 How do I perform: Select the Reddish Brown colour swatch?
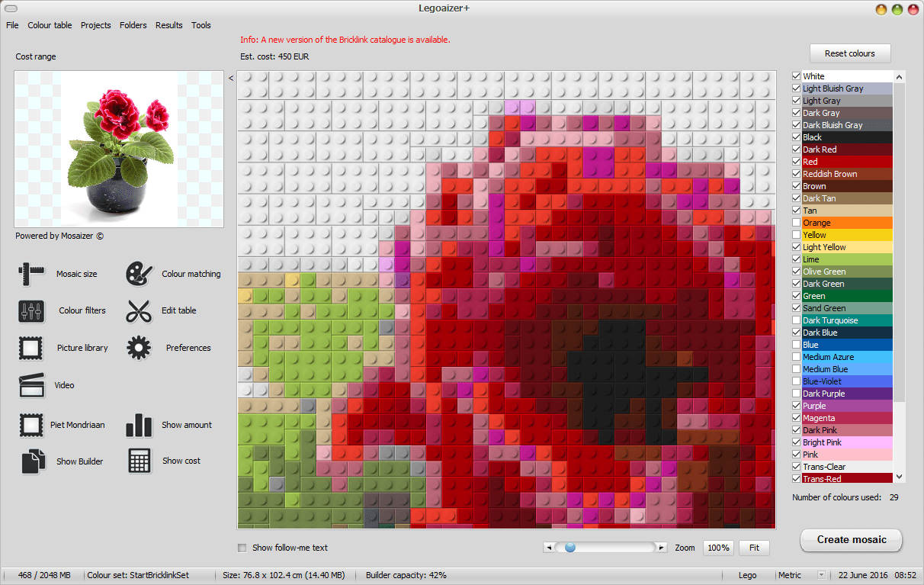846,174
